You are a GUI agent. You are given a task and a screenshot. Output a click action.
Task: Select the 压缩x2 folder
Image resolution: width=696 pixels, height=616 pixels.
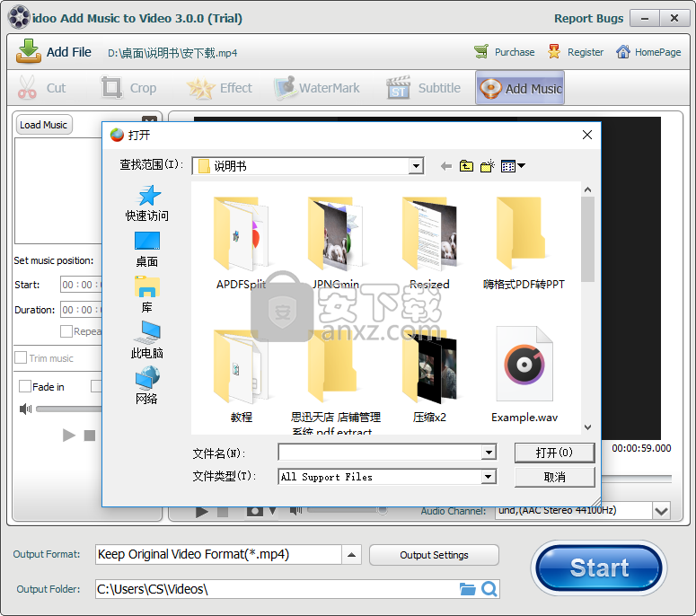[x=429, y=376]
